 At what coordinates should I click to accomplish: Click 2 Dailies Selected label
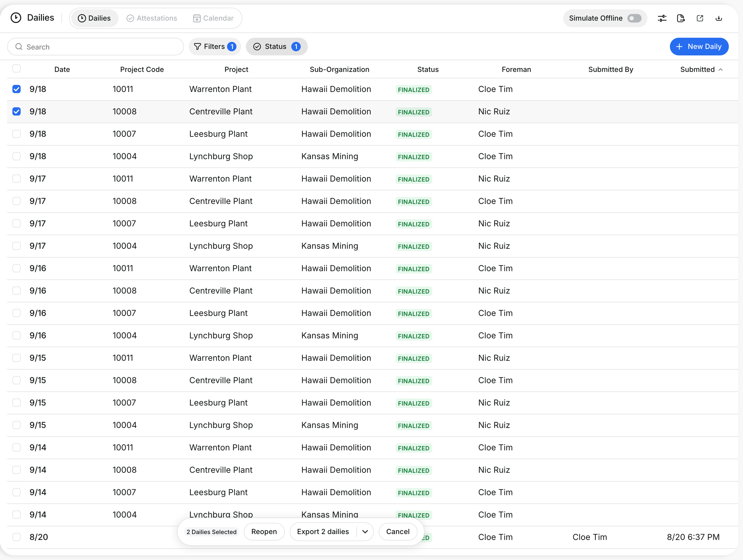(211, 532)
